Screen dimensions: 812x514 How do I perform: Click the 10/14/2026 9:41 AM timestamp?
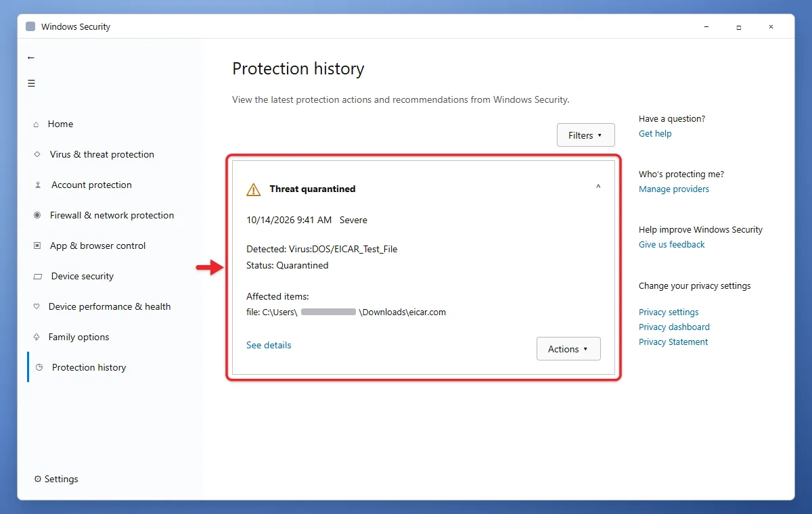[289, 220]
